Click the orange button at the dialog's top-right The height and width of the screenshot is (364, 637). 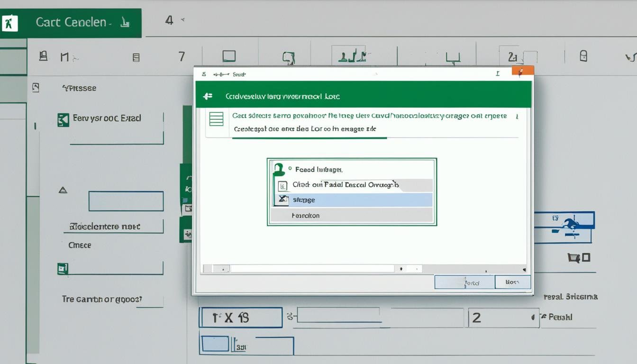point(523,71)
